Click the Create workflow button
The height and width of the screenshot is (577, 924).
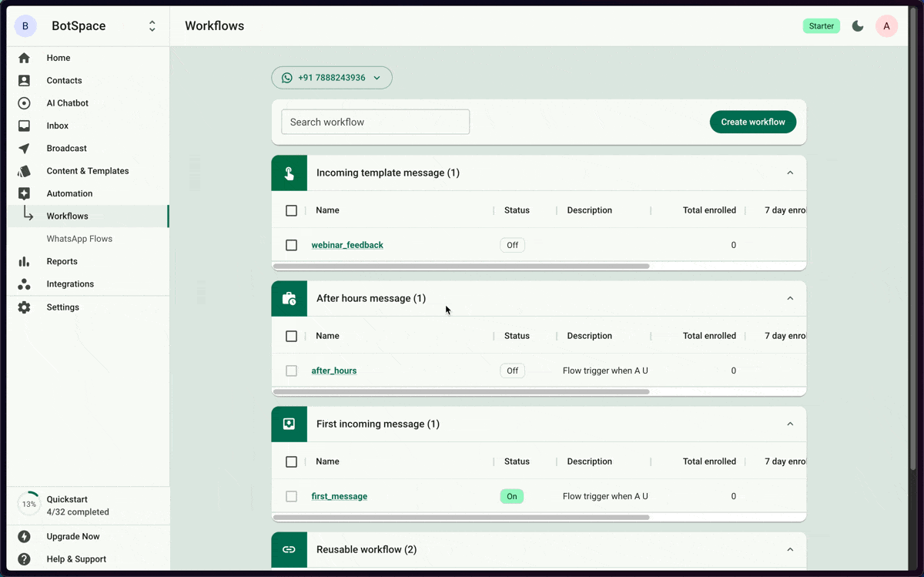753,122
